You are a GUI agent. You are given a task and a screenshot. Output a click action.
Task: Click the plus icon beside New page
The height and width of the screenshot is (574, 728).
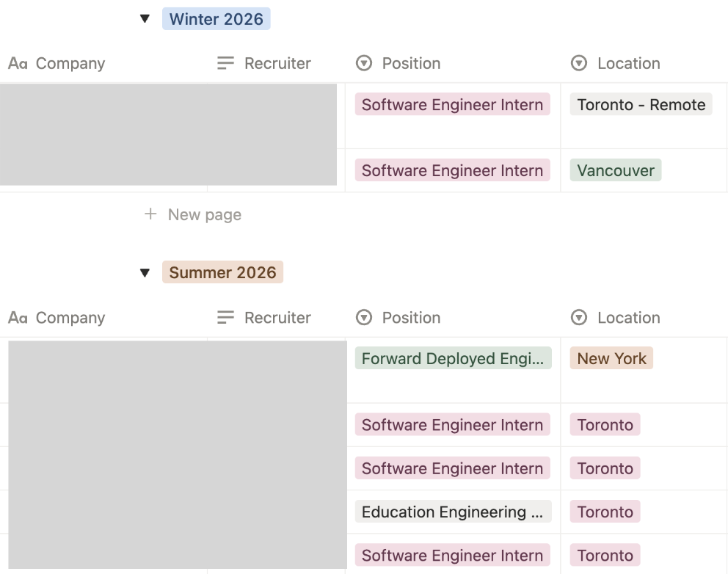tap(150, 214)
